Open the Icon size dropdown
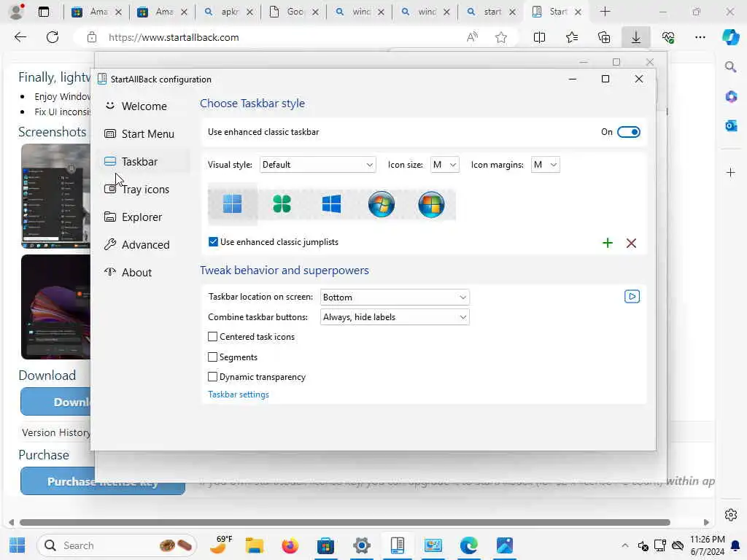 pyautogui.click(x=444, y=165)
